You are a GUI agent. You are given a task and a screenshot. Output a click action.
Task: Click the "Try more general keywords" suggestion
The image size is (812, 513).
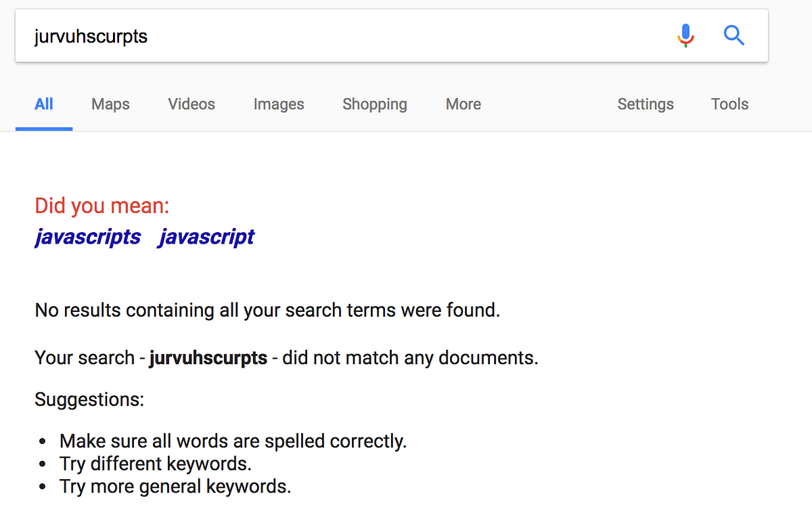point(175,487)
